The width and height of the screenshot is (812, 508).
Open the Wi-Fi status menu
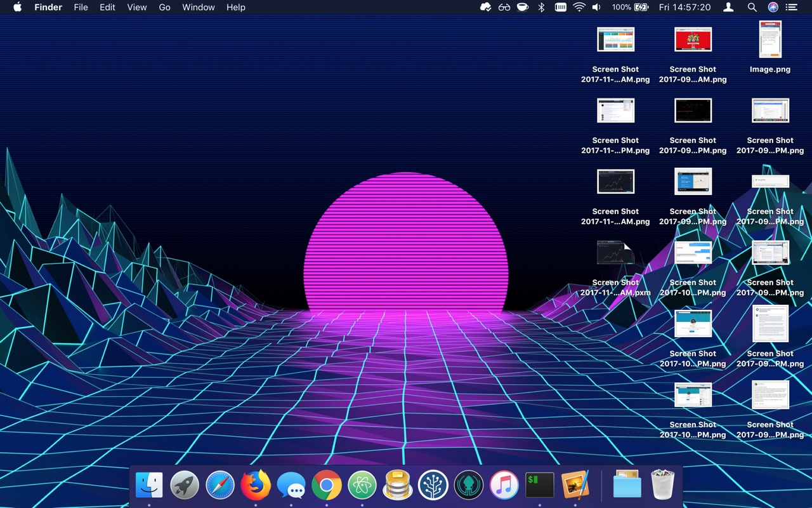click(x=579, y=8)
